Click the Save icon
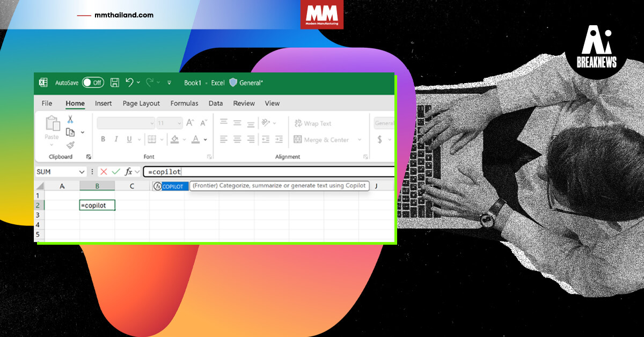 (114, 83)
